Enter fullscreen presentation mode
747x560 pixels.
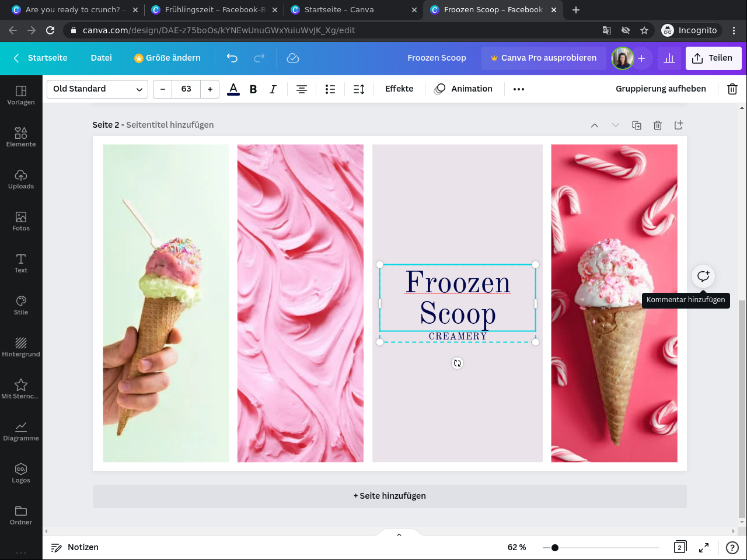704,547
